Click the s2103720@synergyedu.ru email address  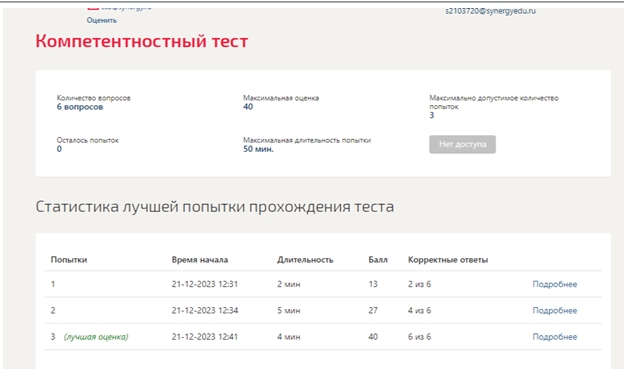(x=490, y=11)
